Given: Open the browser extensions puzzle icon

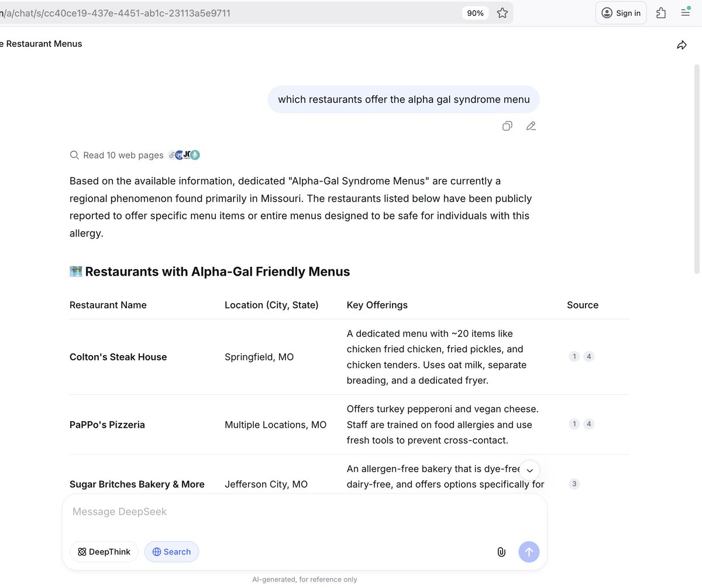Looking at the screenshot, I should click(661, 13).
